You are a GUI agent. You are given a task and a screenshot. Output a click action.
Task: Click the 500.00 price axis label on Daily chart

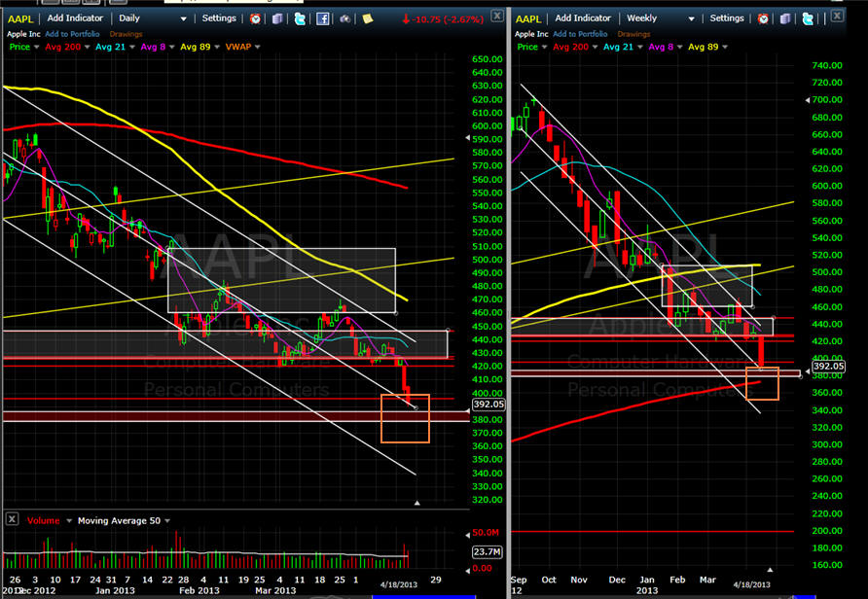(487, 260)
